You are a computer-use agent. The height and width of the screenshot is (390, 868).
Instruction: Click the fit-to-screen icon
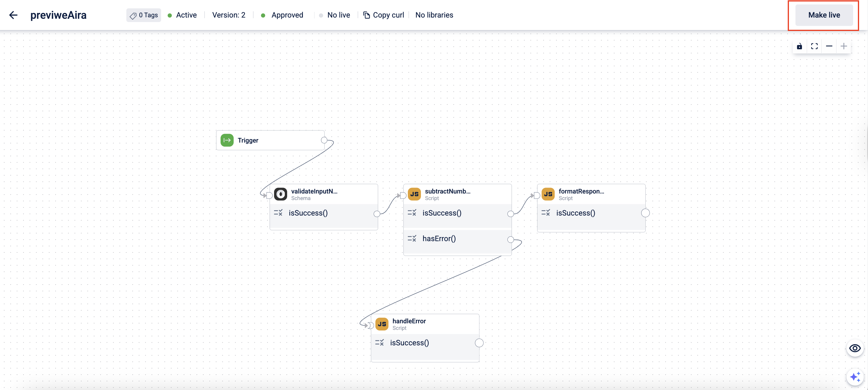[814, 46]
